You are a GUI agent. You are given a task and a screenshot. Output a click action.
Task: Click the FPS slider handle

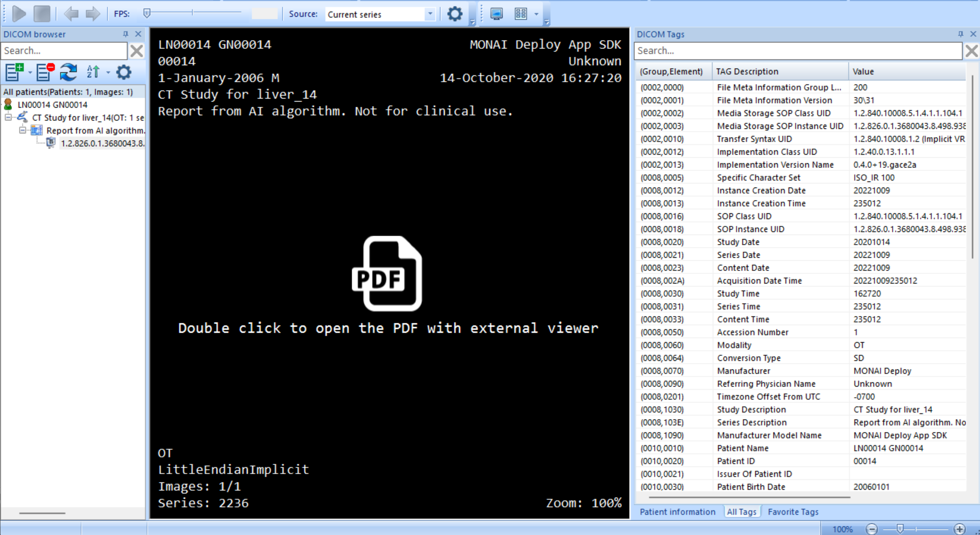(x=147, y=14)
